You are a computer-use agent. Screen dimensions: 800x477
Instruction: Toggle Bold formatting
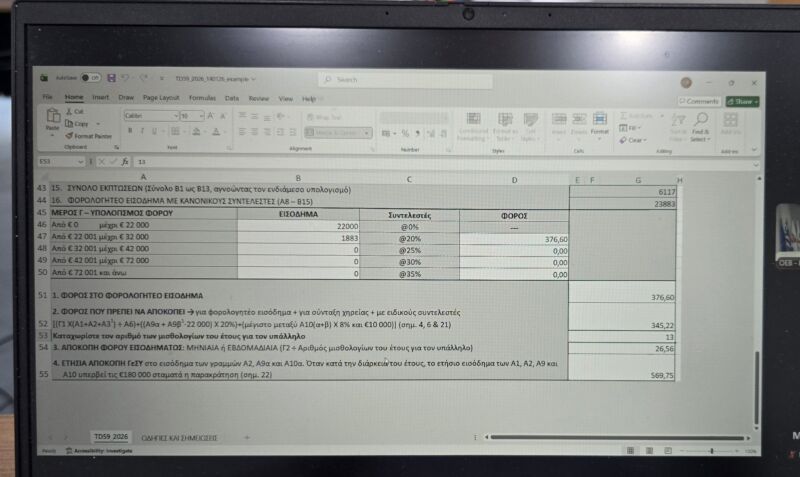(x=130, y=131)
